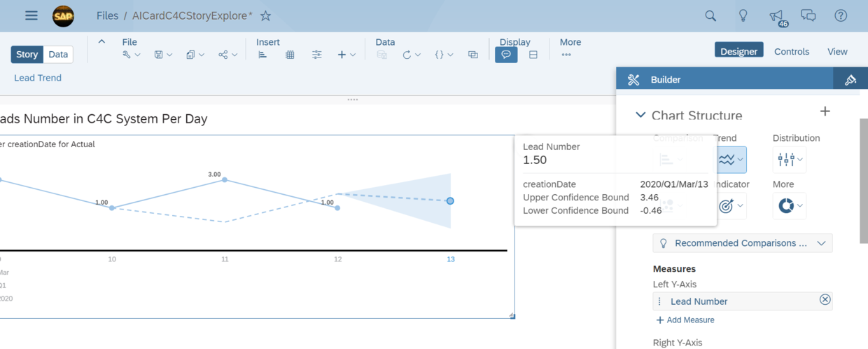868x349 pixels.
Task: Open the Styling paintbrush panel
Action: click(850, 79)
